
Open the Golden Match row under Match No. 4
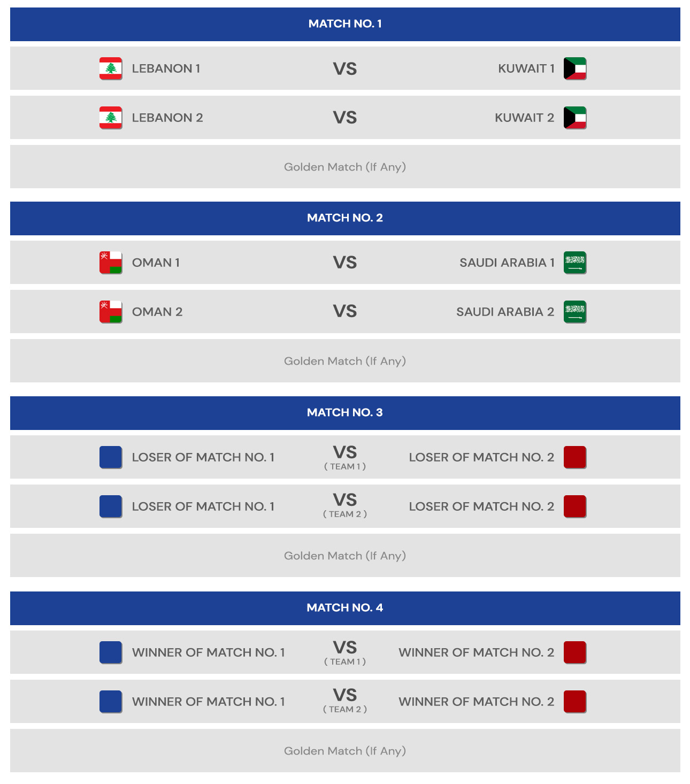tap(345, 750)
